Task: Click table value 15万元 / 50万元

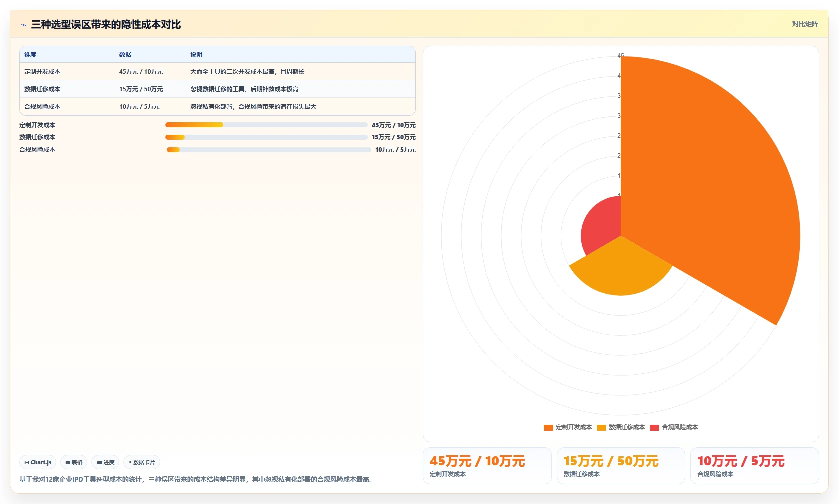Action: [141, 89]
